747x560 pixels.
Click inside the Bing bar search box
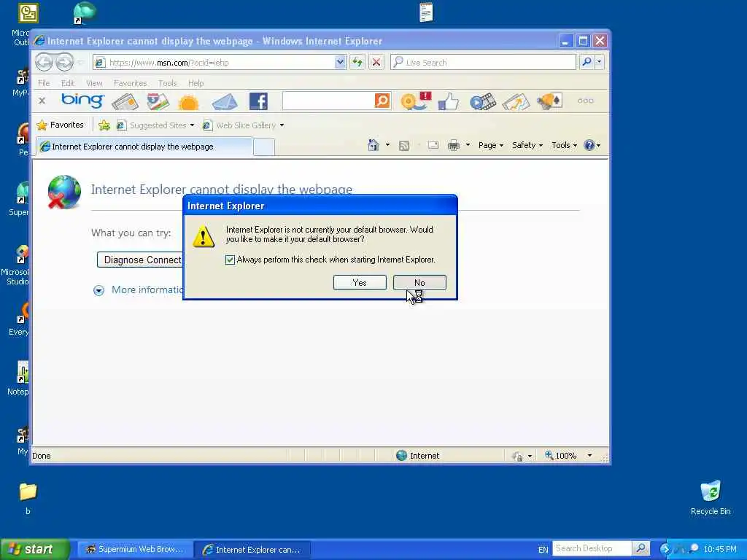(328, 101)
